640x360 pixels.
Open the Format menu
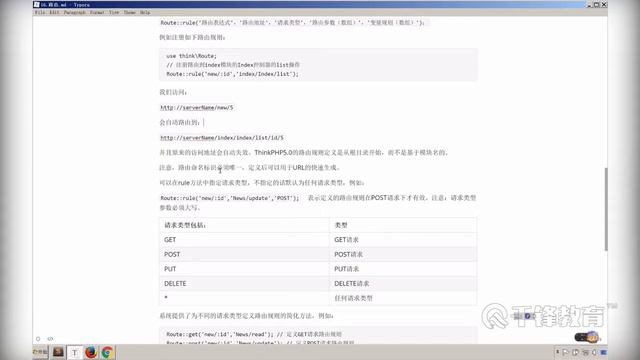coord(97,13)
